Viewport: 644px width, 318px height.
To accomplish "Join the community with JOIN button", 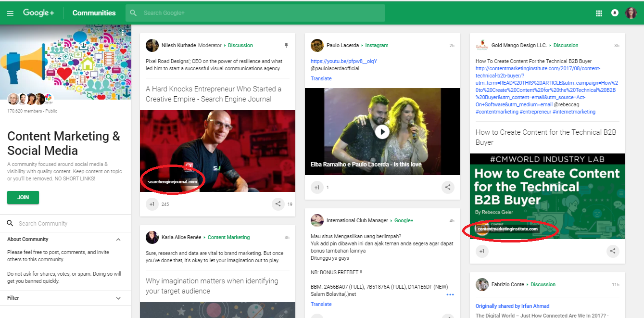I will (23, 197).
